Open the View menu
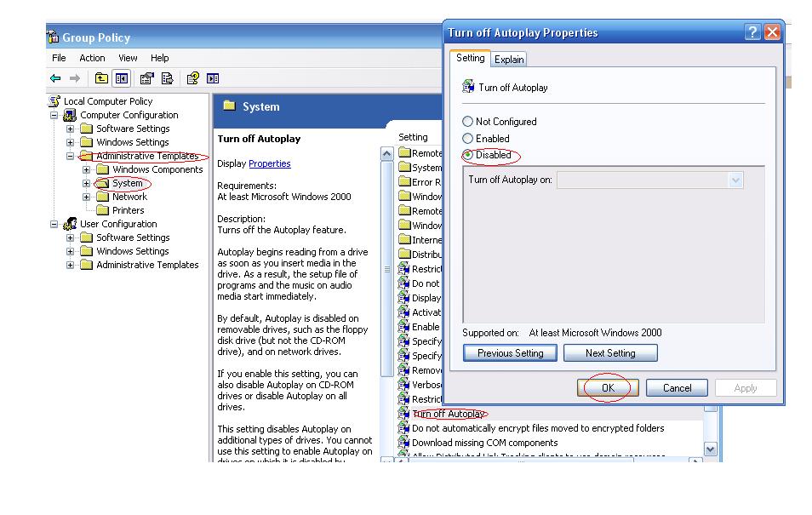 click(x=128, y=58)
